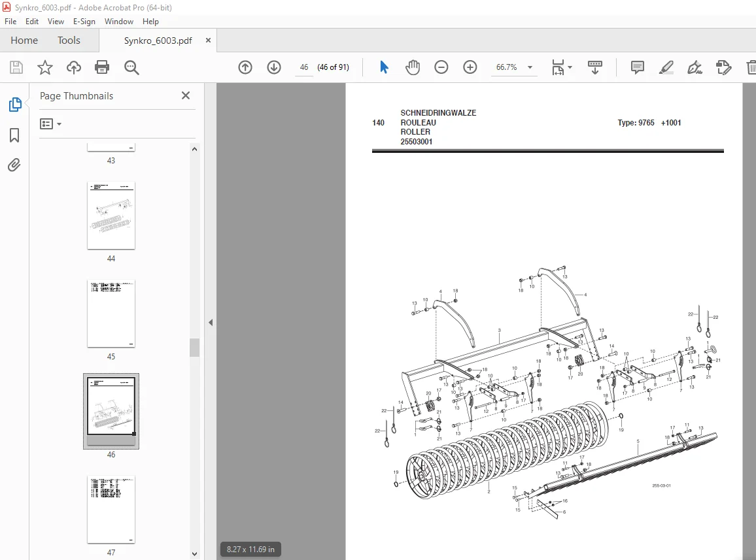Click the stamp tool icon
Viewport: 756px width, 560px height.
724,67
